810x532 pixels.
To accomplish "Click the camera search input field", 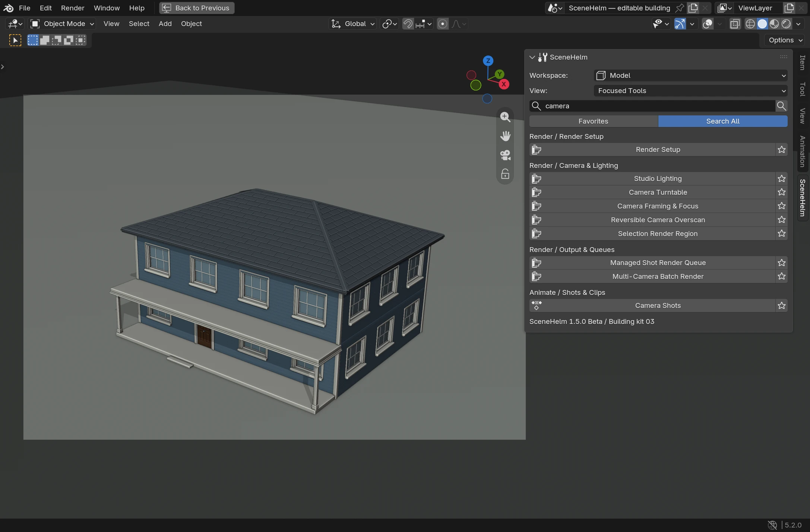I will point(652,106).
